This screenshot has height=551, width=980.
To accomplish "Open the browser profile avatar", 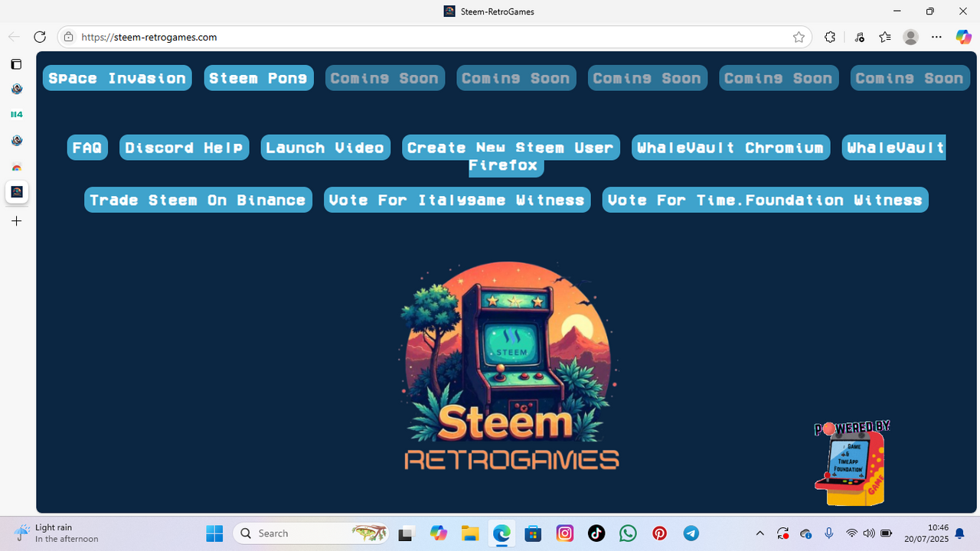I will pyautogui.click(x=910, y=37).
